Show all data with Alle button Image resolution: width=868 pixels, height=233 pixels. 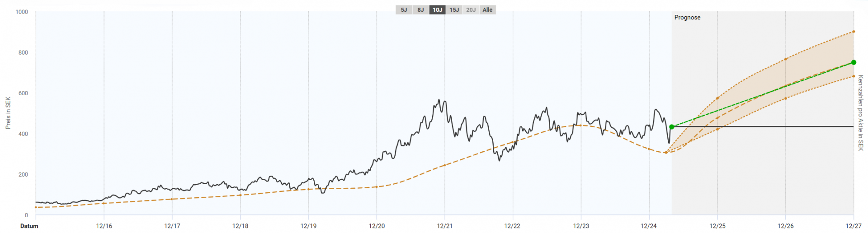(487, 10)
